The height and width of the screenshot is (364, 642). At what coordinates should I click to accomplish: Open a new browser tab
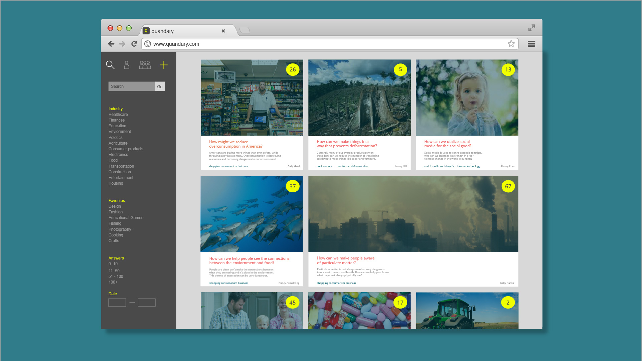tap(245, 30)
